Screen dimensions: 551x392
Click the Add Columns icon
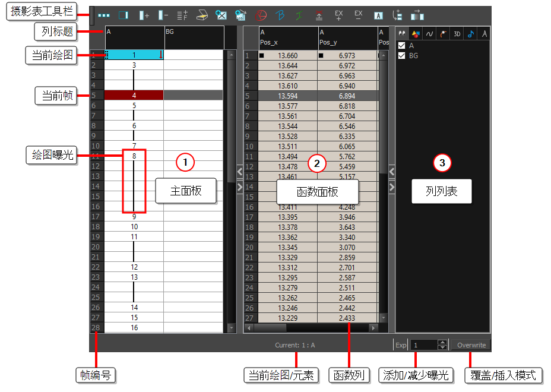(144, 15)
